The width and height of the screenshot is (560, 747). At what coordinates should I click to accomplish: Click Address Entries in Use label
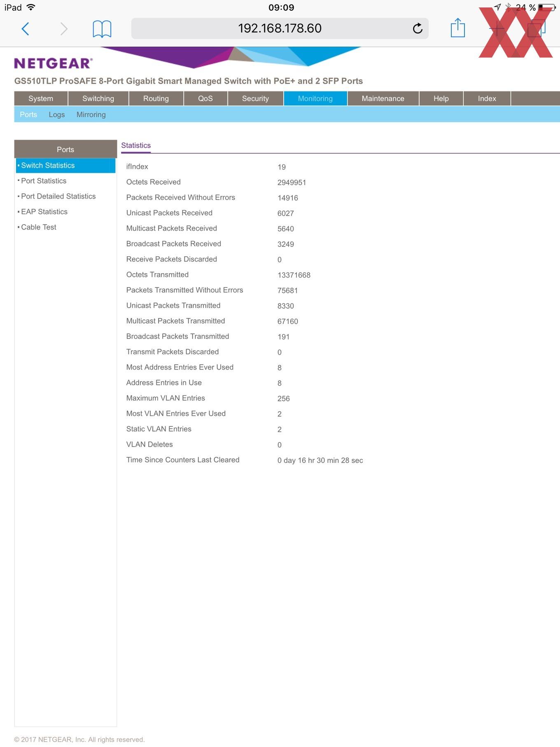coord(164,383)
